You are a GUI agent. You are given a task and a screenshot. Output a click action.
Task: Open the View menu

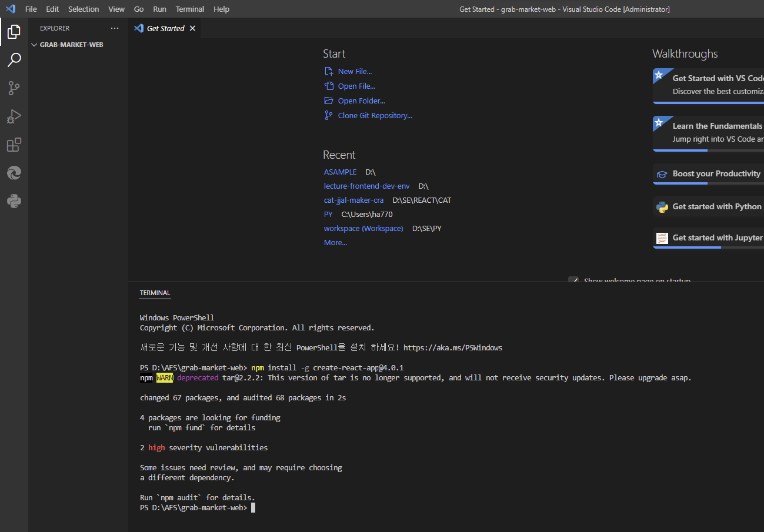click(x=116, y=9)
